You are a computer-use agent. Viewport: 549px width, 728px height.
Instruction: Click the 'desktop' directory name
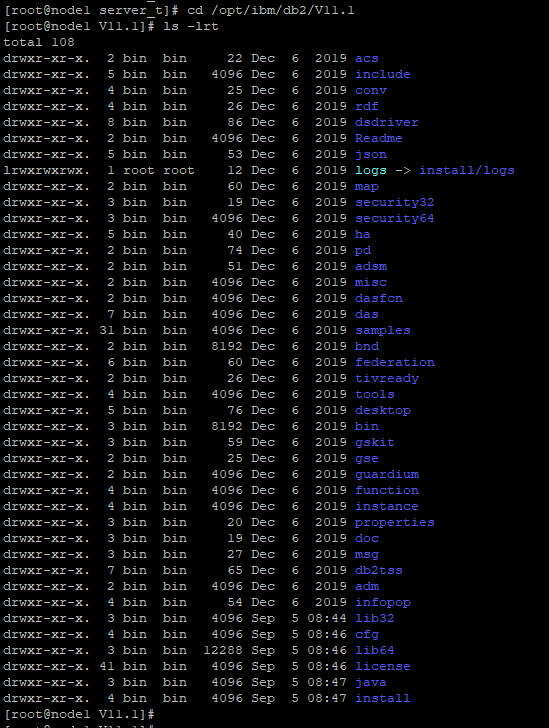click(x=382, y=411)
